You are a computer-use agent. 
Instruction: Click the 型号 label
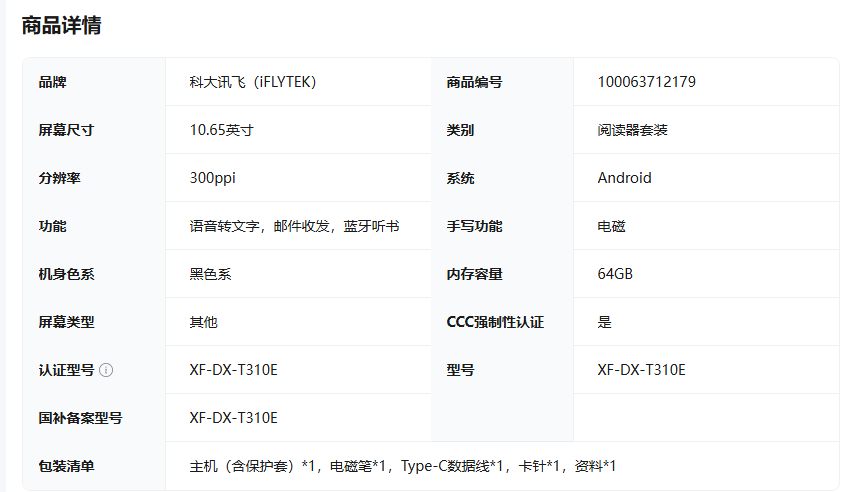click(460, 370)
